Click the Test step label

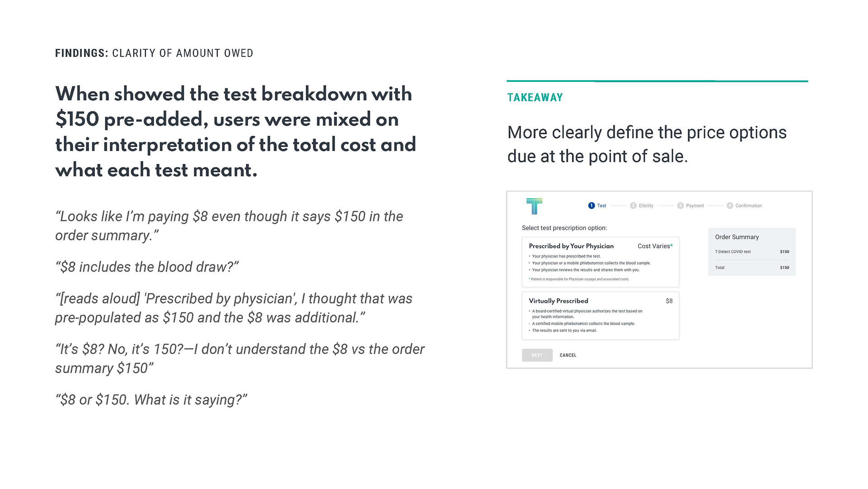pos(602,206)
